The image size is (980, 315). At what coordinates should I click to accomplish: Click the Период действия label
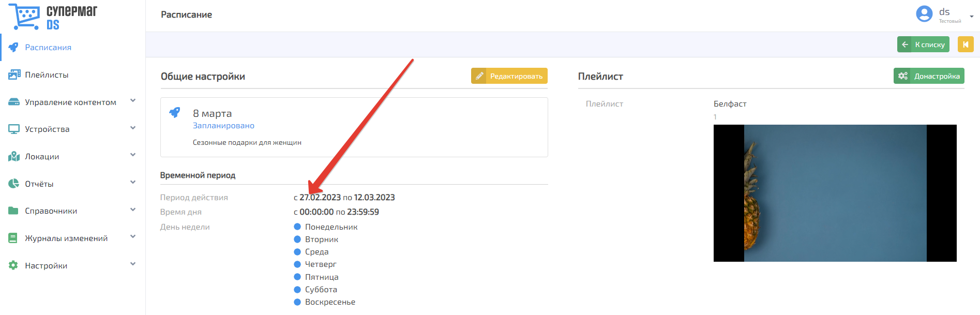[194, 198]
